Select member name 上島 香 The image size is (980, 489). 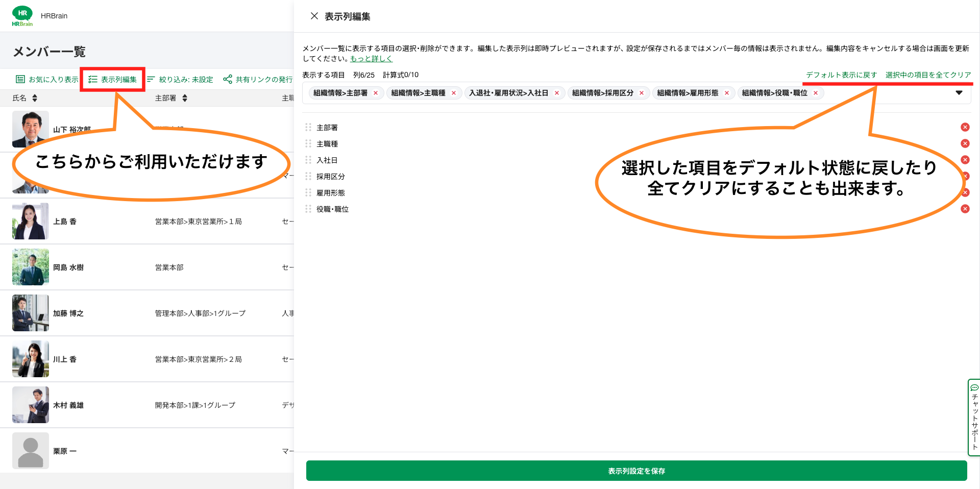(x=65, y=222)
